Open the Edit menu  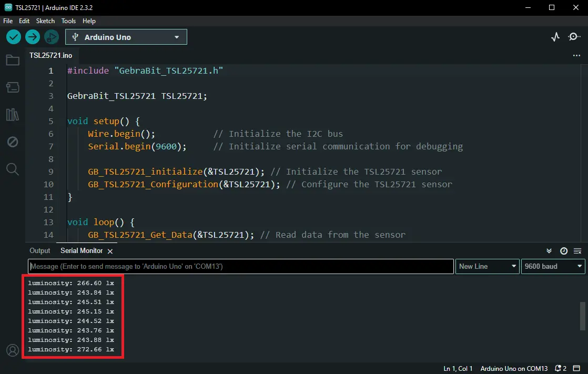point(24,21)
